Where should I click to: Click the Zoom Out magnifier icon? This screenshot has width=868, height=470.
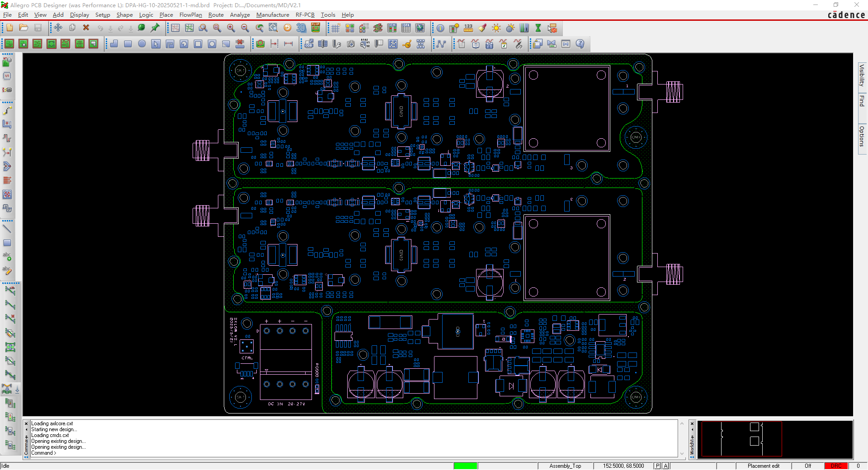click(x=245, y=28)
